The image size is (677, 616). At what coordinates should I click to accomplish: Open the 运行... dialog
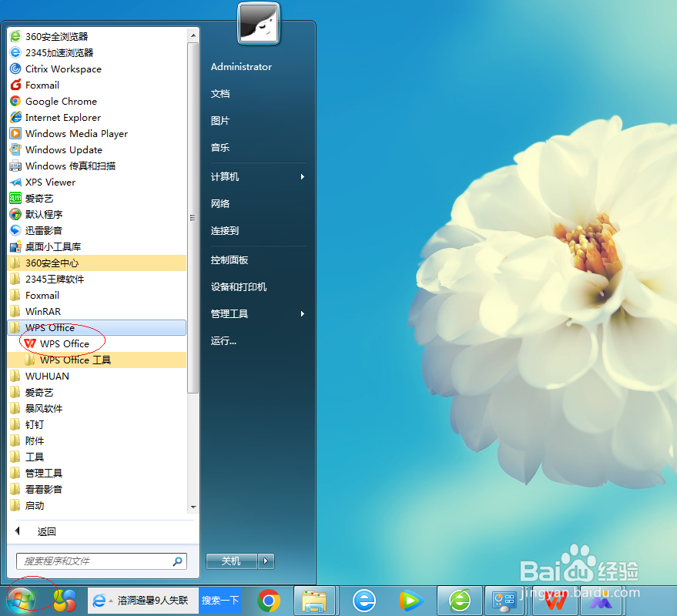(223, 341)
